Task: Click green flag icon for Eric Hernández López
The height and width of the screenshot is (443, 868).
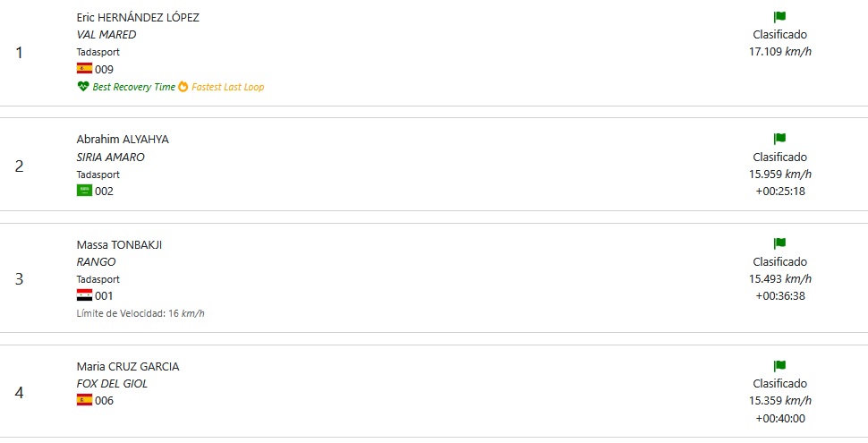Action: (780, 17)
